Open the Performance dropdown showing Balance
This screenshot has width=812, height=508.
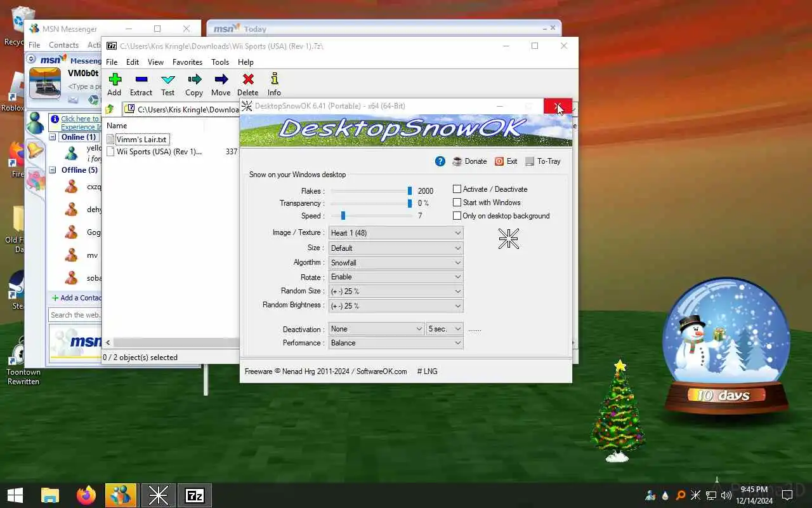[x=396, y=343]
